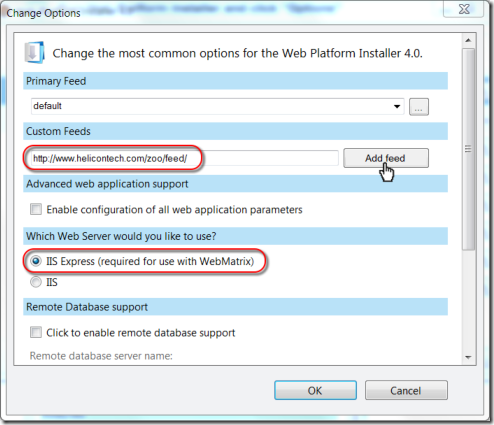The width and height of the screenshot is (494, 425).
Task: Click the scrollbar up arrow
Action: pyautogui.click(x=468, y=40)
